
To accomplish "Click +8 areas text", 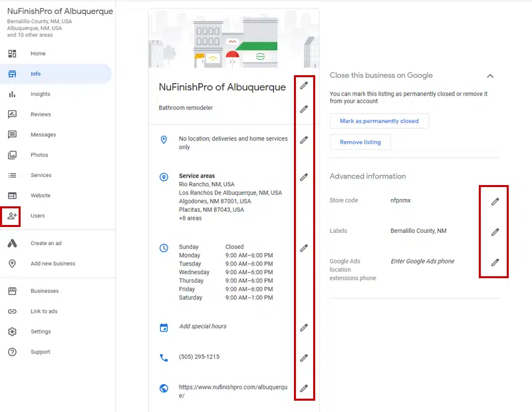I will coord(190,218).
